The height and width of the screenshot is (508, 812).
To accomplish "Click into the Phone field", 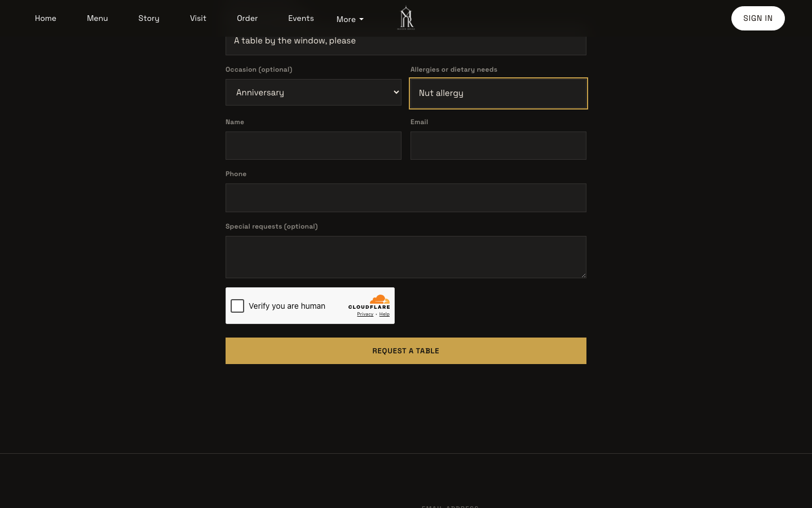I will click(x=406, y=198).
